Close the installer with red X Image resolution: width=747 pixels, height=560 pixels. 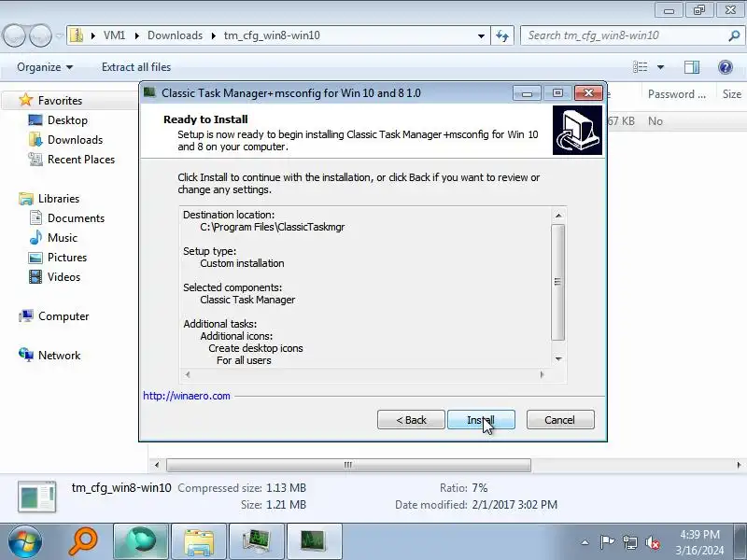point(588,92)
